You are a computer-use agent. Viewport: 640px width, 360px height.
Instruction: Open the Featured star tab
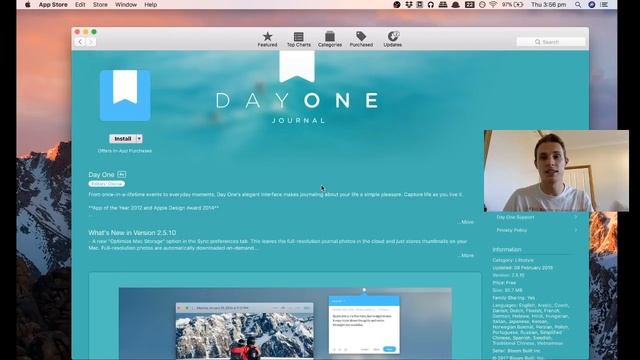pyautogui.click(x=267, y=39)
